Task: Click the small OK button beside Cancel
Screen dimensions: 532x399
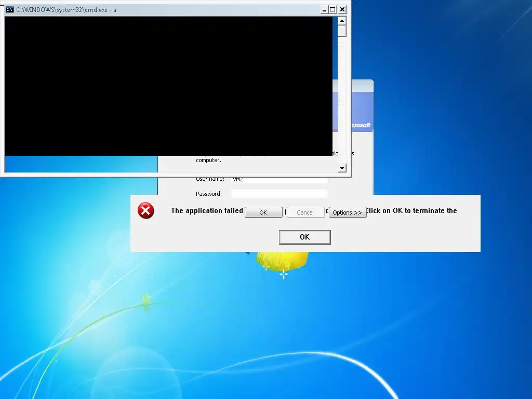Action: pyautogui.click(x=263, y=212)
